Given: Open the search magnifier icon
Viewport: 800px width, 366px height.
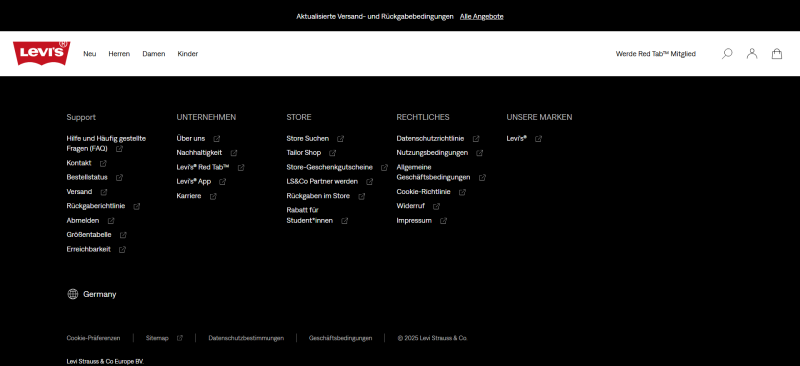Looking at the screenshot, I should point(727,54).
